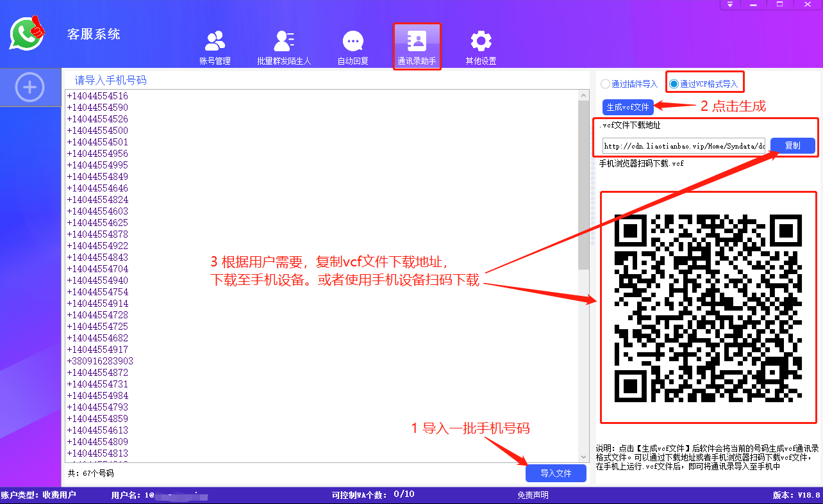The height and width of the screenshot is (504, 823).
Task: Open the 其他设置 settings gear
Action: 481,48
